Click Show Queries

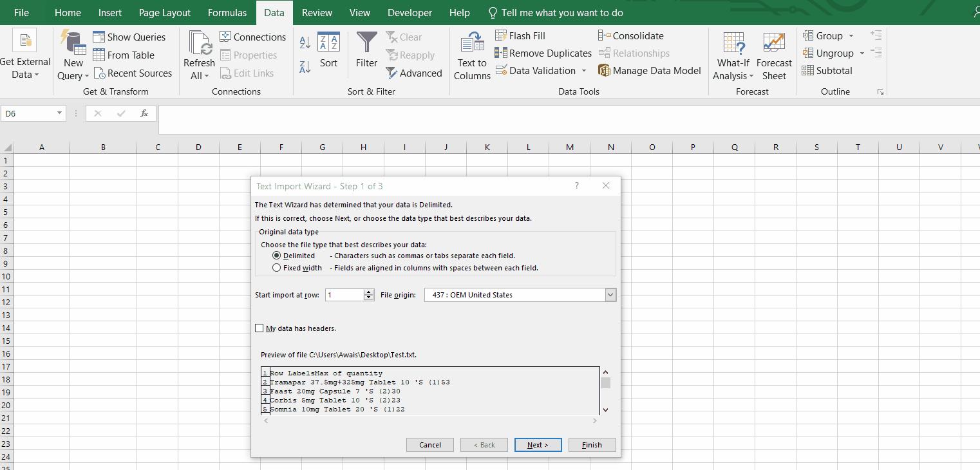(129, 37)
